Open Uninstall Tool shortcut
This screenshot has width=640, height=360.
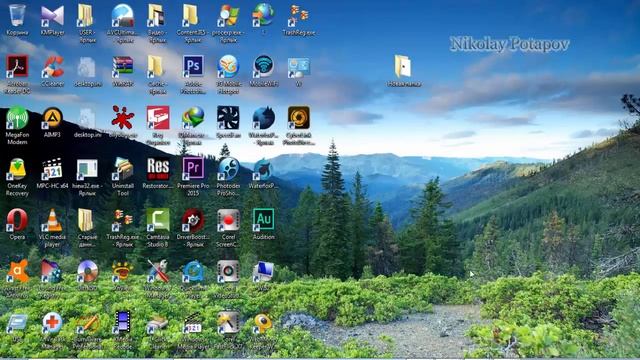tap(122, 169)
